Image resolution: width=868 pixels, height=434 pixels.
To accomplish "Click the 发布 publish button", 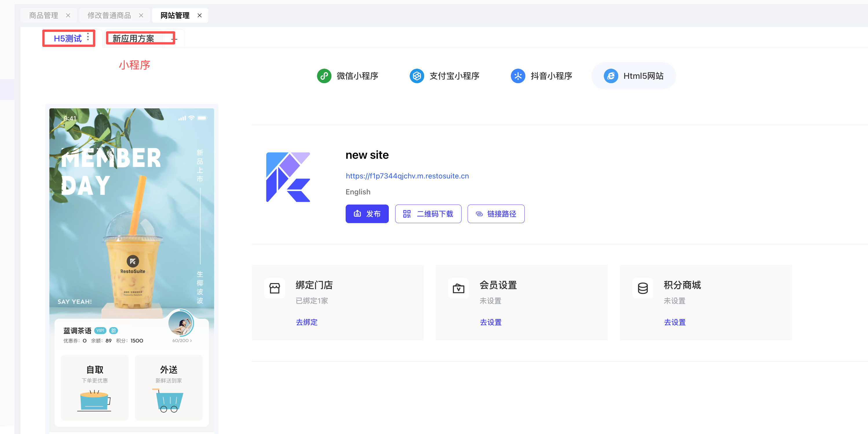I will click(366, 214).
